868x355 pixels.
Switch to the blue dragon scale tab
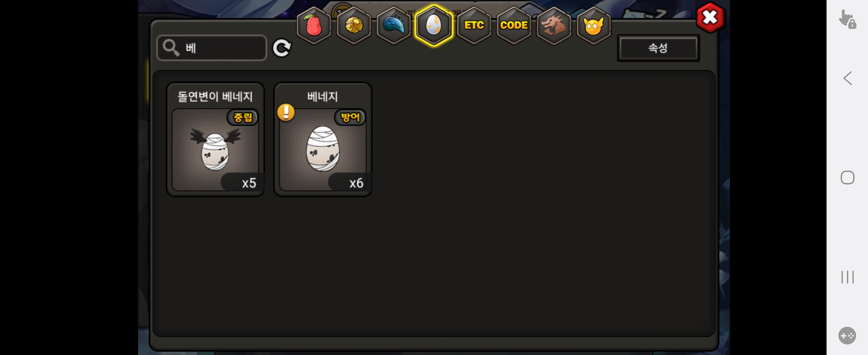[394, 25]
